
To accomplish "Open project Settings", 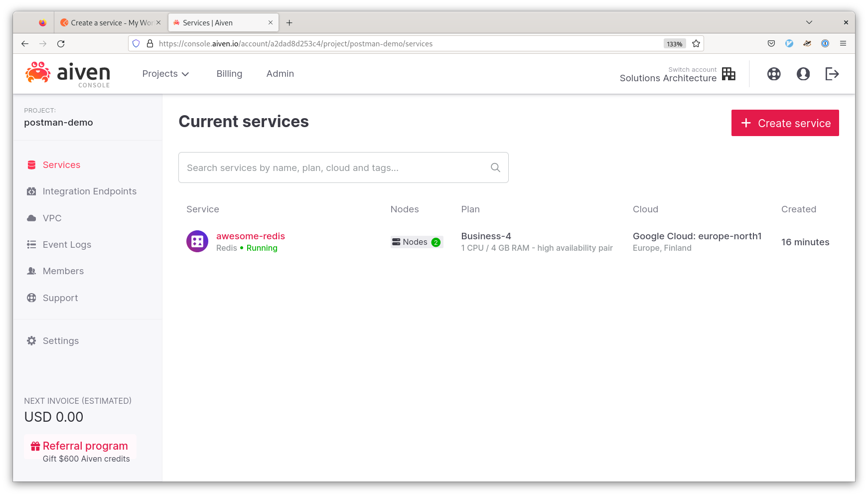I will click(61, 341).
